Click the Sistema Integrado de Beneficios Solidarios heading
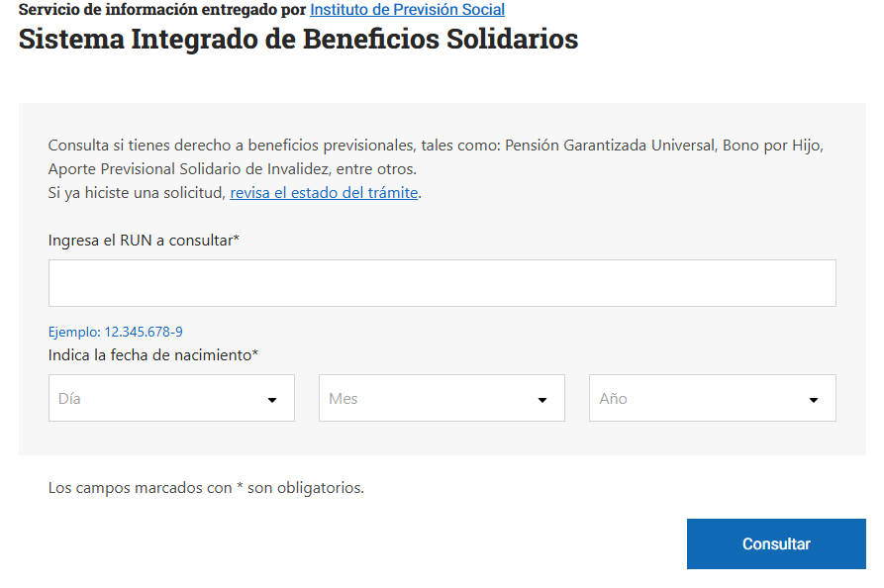Screen dimensions: 884x588 click(x=299, y=39)
